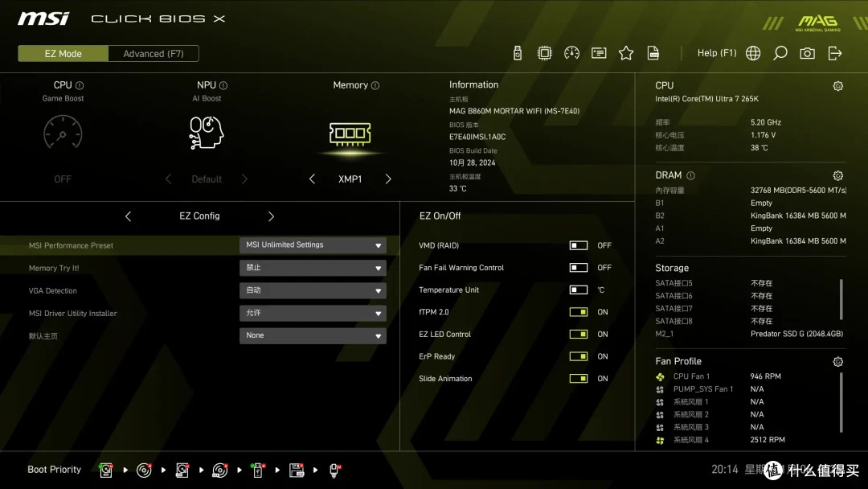This screenshot has height=489, width=868.
Task: Toggle VMD (RAID) switch
Action: [x=579, y=245]
